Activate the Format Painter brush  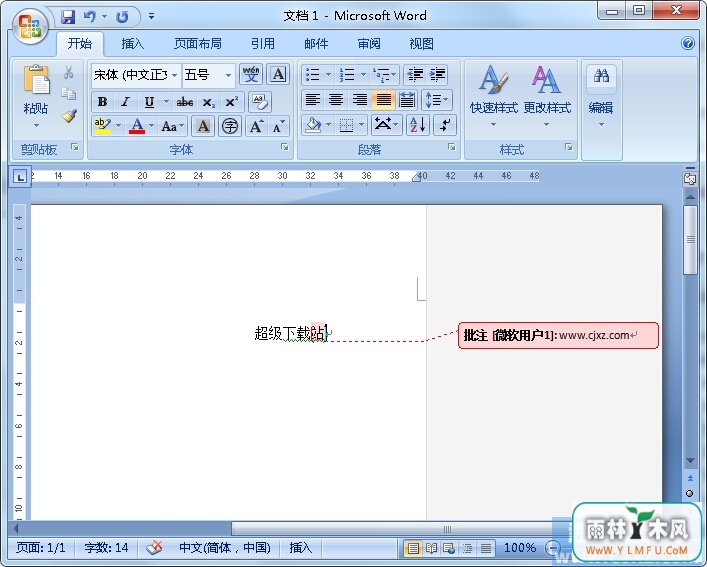tap(69, 115)
